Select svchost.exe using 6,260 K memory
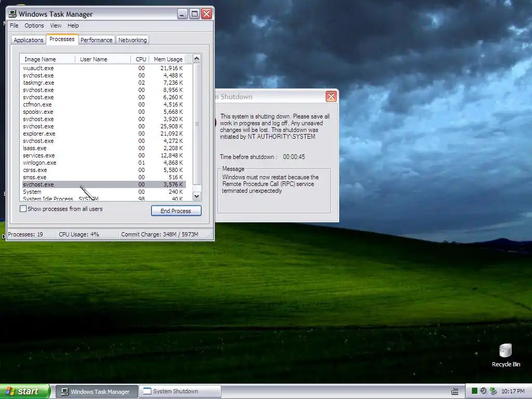Screen dimensions: 532x399 [x=104, y=97]
